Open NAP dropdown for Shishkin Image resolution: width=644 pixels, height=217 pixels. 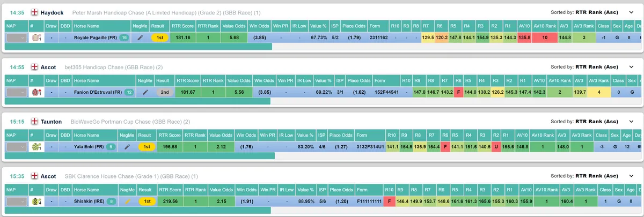point(16,201)
